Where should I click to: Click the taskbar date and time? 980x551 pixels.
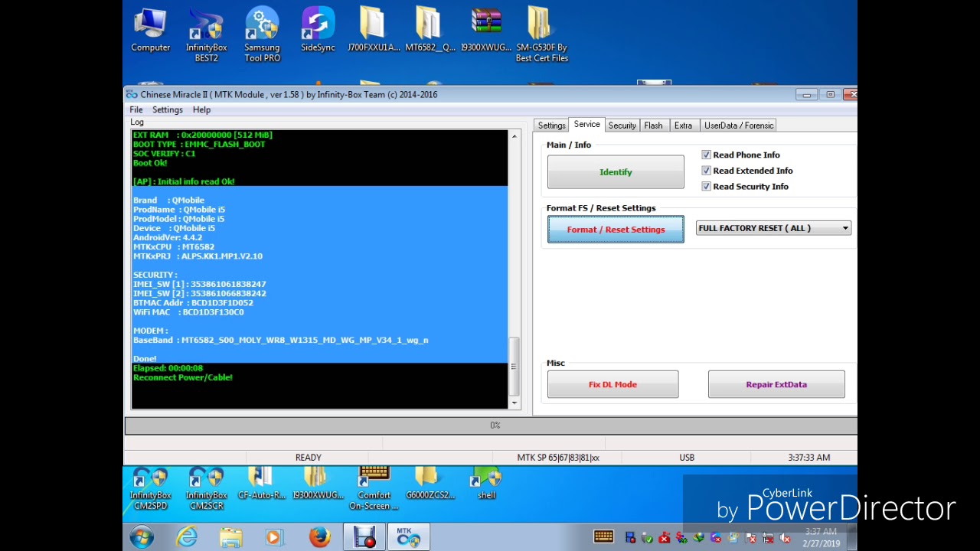821,537
